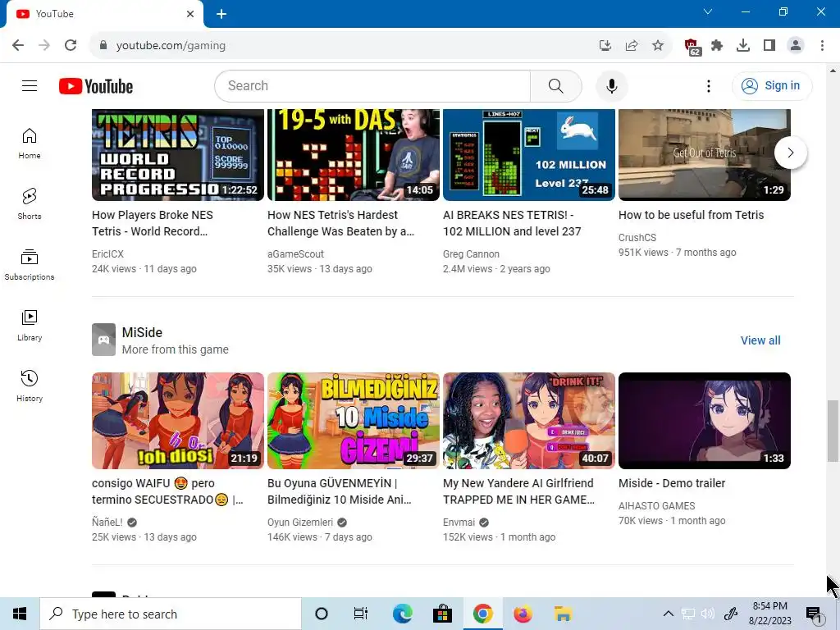840x630 pixels.
Task: Open the YouTube hamburger guide menu
Action: tap(30, 85)
